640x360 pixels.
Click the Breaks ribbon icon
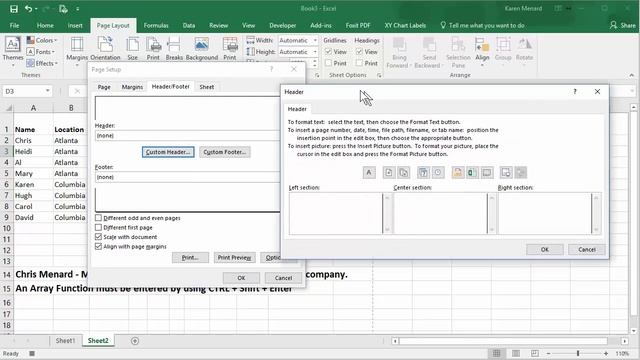coord(174,49)
